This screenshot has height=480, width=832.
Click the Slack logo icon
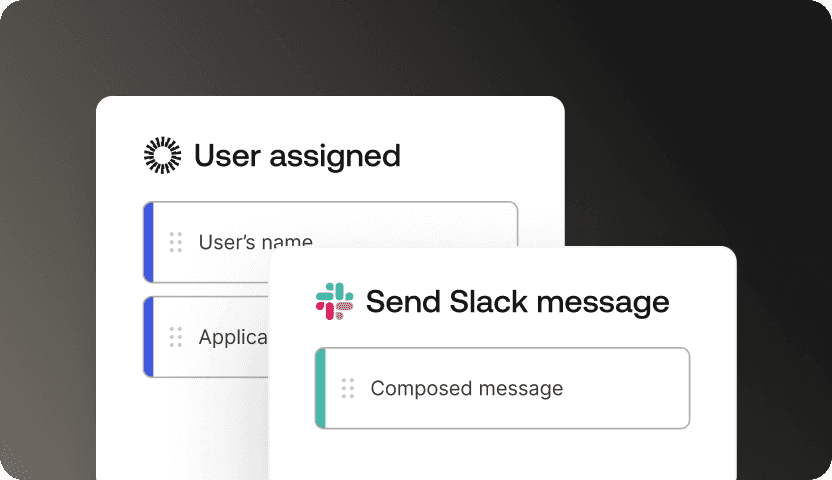[335, 301]
